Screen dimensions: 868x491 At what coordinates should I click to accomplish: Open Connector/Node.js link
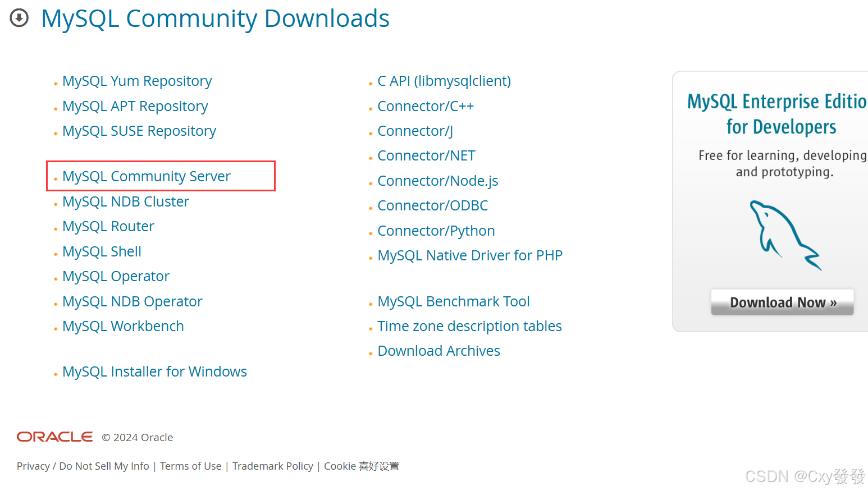438,180
